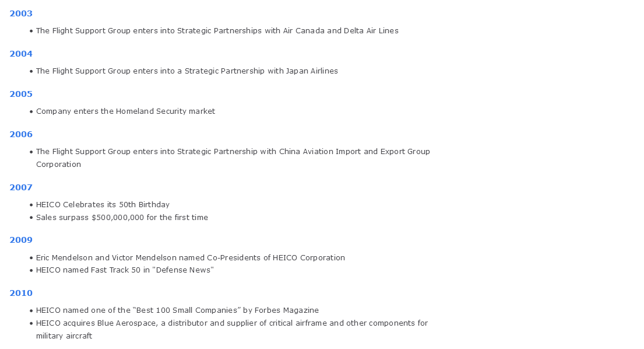Click the HEICO 50th Birthday entry
The image size is (644, 349).
[x=103, y=205]
